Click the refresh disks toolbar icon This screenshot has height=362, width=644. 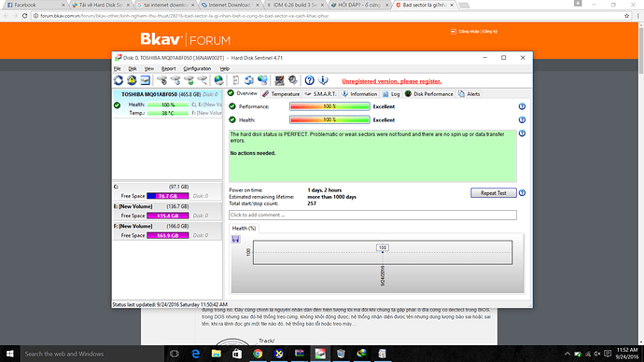pyautogui.click(x=119, y=80)
